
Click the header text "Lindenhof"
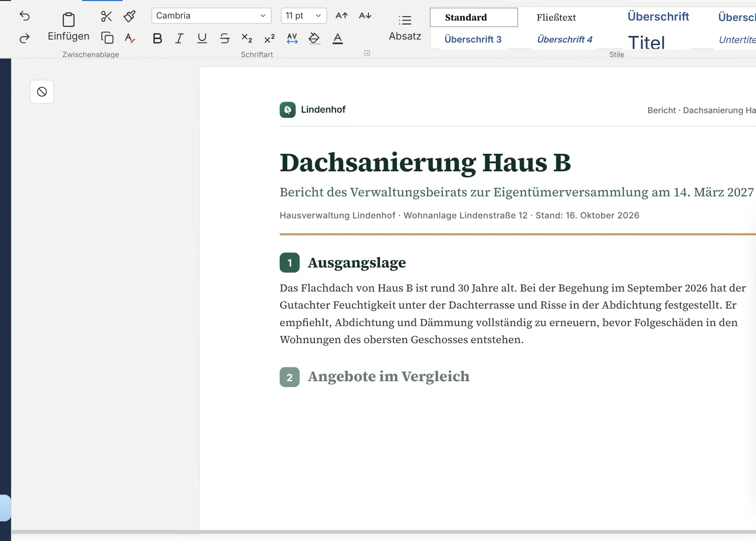tap(323, 110)
